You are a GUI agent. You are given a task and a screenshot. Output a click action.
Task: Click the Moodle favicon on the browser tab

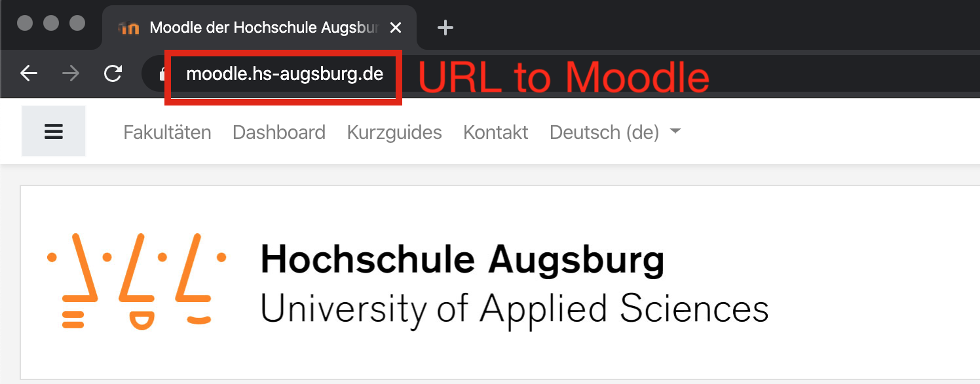click(128, 28)
